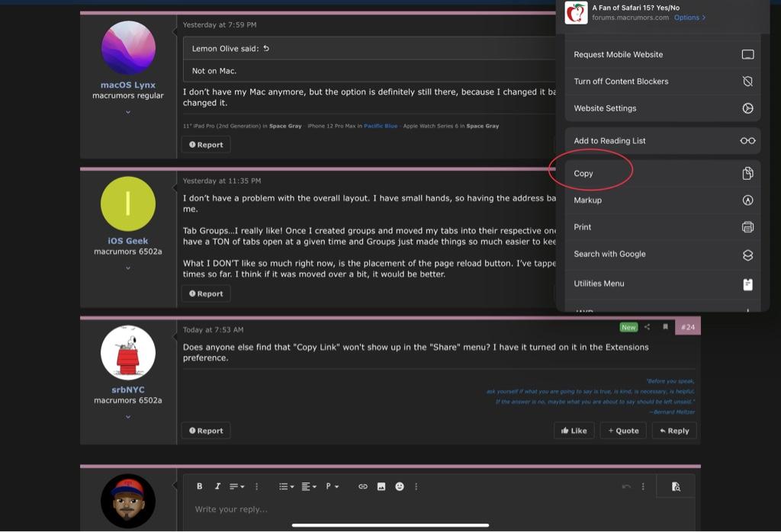Insert an image into the reply
The image size is (781, 532).
pyautogui.click(x=381, y=486)
